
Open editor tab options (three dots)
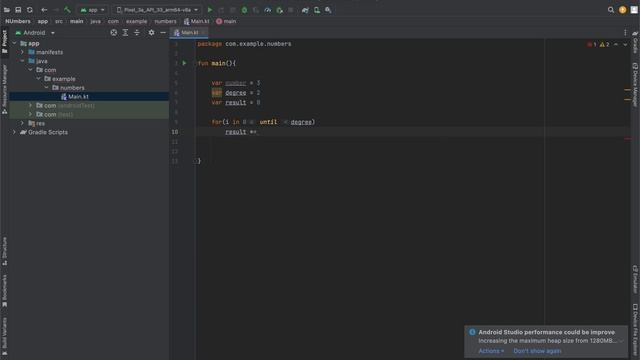[625, 33]
